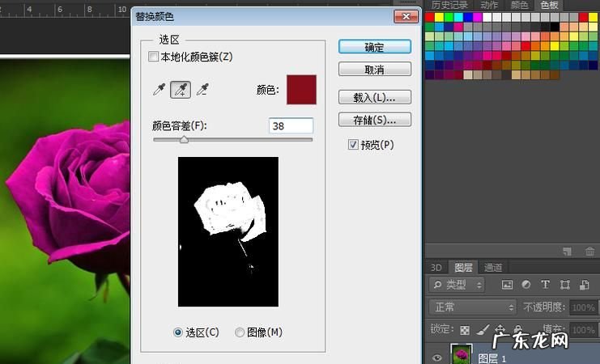Select the Add to Sample eyedropper
600x364 pixels.
(x=181, y=90)
